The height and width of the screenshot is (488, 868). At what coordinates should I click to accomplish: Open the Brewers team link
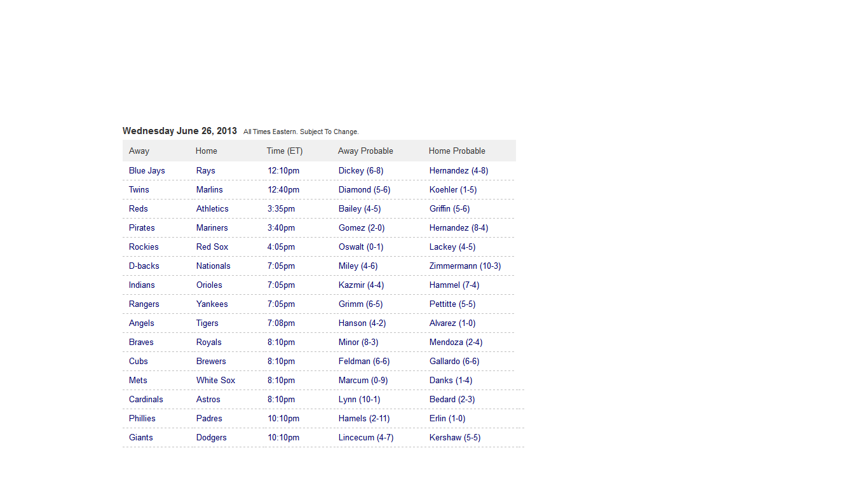coord(211,361)
